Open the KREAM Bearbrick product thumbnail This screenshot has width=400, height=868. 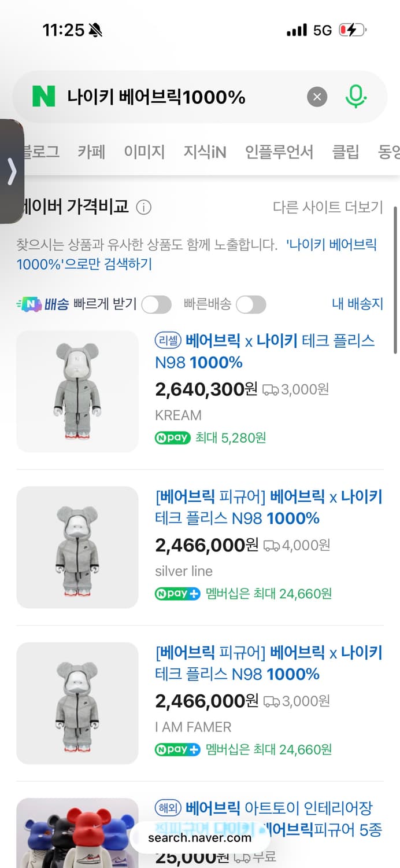coord(77,391)
